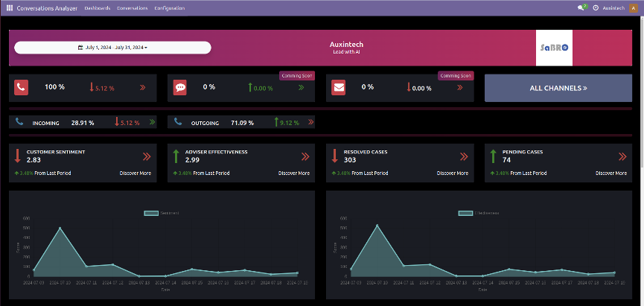
Task: Click Discover More under Customer Sentiment
Action: [x=135, y=173]
